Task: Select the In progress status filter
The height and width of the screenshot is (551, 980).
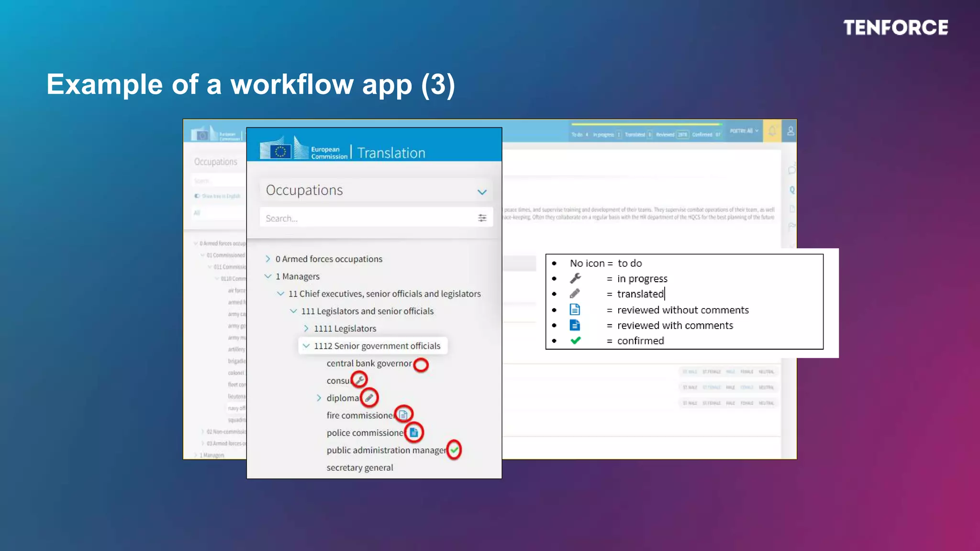Action: 603,135
